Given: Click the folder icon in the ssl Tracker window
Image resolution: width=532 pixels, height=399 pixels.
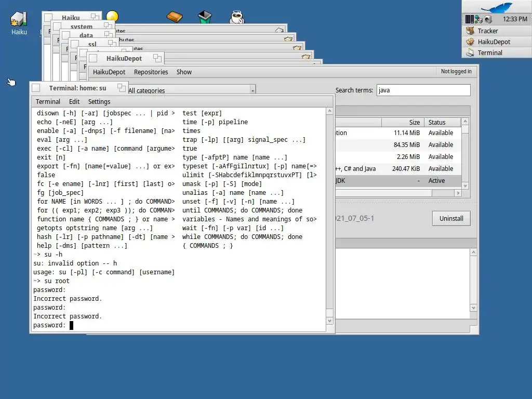Looking at the screenshot, I should [x=306, y=57].
